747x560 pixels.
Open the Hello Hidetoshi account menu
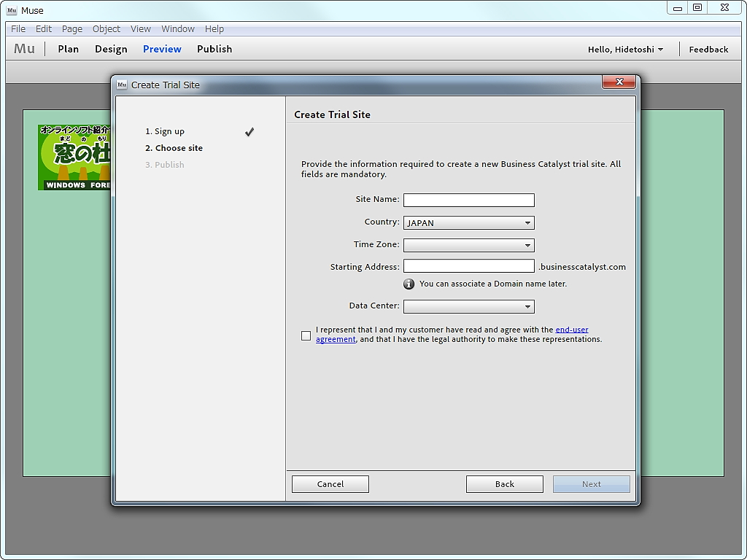[x=625, y=49]
